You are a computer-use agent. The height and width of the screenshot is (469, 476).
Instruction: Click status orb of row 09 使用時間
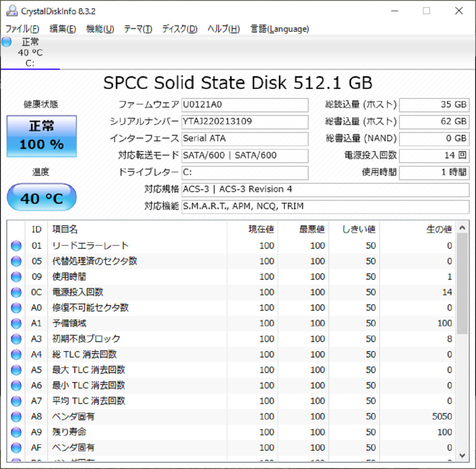point(16,277)
